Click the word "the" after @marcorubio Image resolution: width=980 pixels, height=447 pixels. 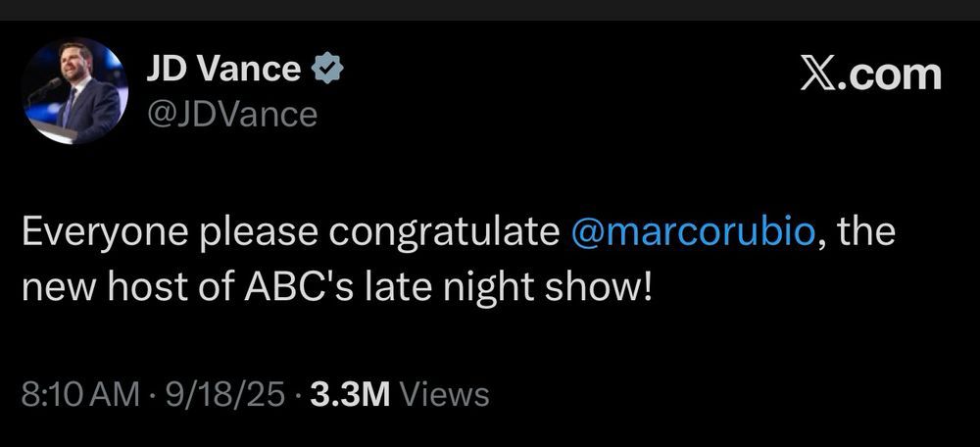(865, 235)
